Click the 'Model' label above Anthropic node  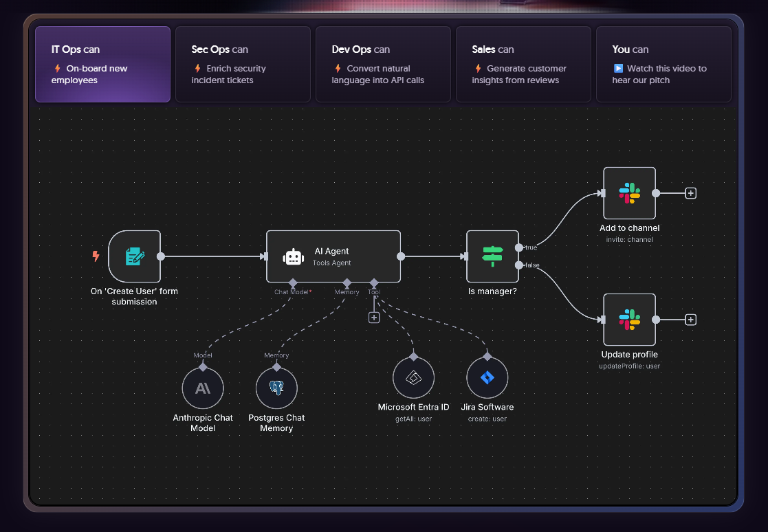tap(203, 355)
